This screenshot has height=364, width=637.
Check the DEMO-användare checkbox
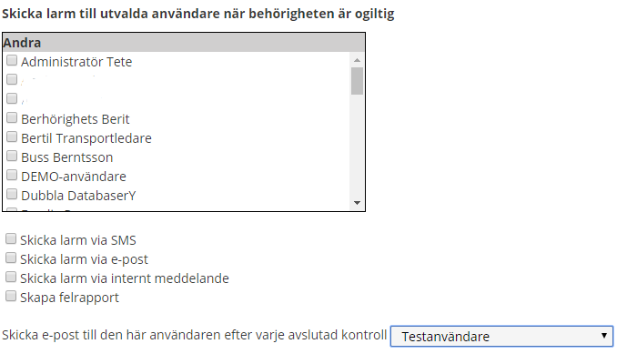tap(12, 176)
